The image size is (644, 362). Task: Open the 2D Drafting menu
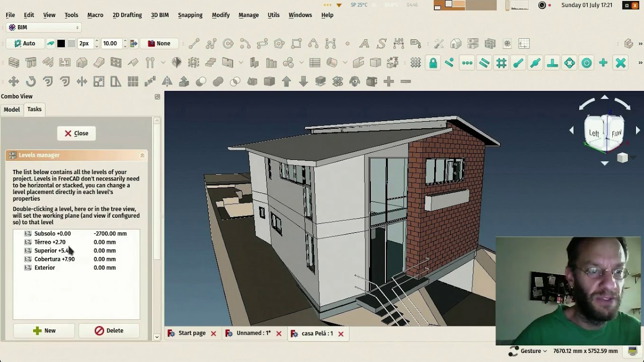pyautogui.click(x=127, y=15)
